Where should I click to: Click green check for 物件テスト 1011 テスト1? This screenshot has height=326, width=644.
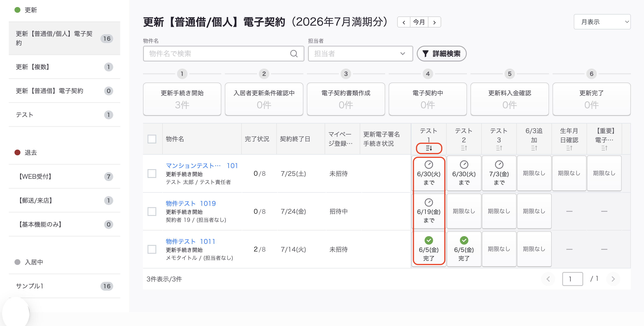pos(429,240)
